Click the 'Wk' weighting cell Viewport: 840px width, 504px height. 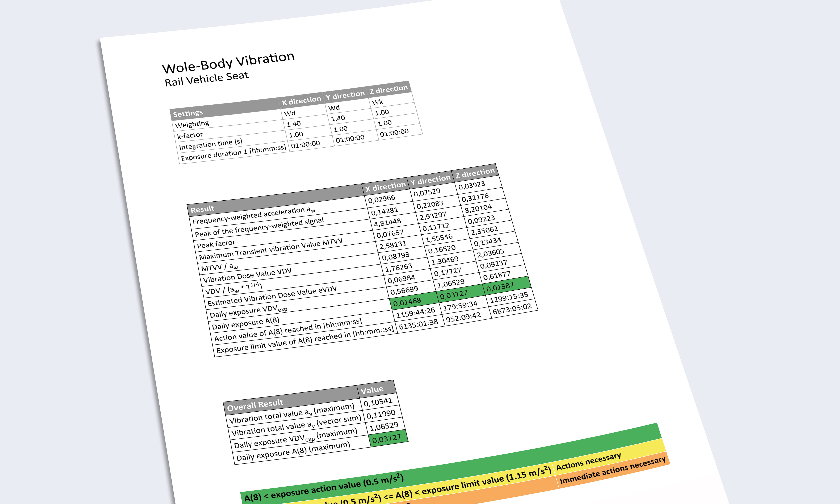point(377,102)
